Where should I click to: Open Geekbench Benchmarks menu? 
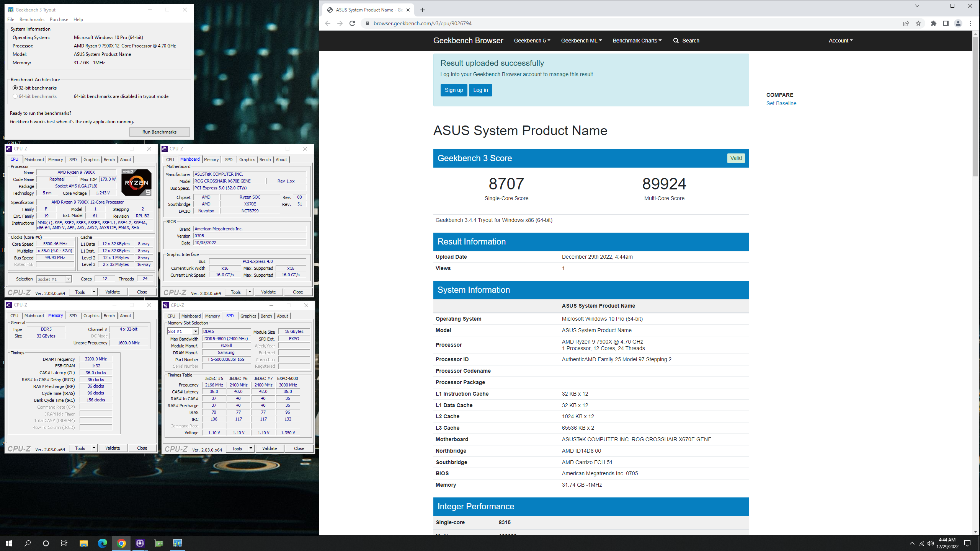click(x=32, y=20)
